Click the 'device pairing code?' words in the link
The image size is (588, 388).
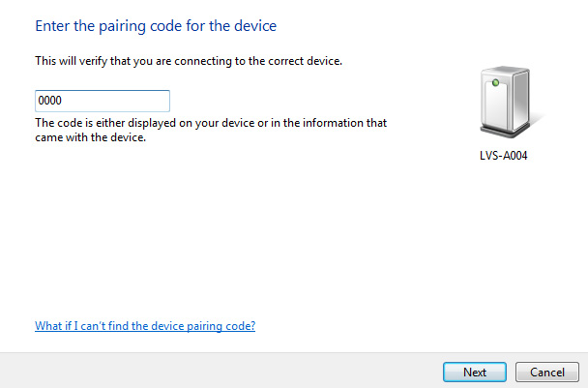pos(203,326)
